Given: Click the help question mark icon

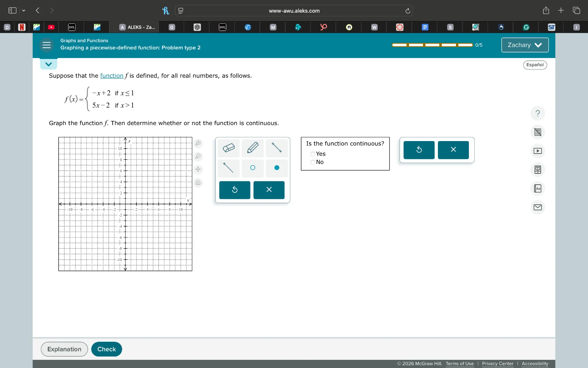Looking at the screenshot, I should tap(537, 113).
